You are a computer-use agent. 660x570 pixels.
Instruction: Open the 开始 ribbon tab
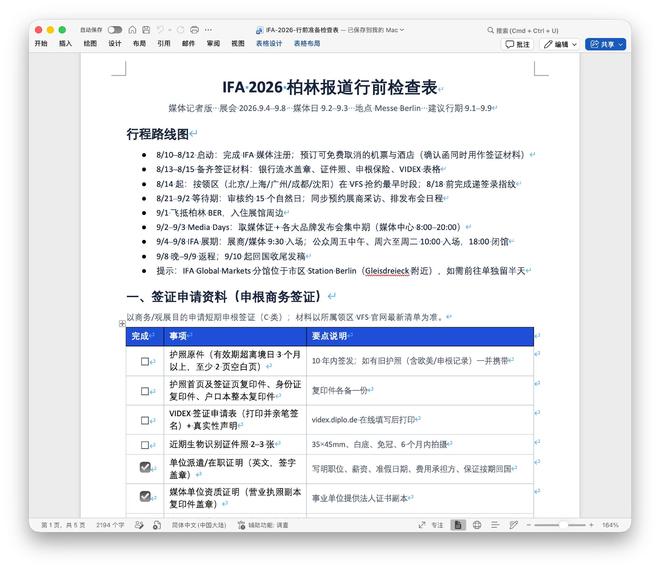(41, 43)
